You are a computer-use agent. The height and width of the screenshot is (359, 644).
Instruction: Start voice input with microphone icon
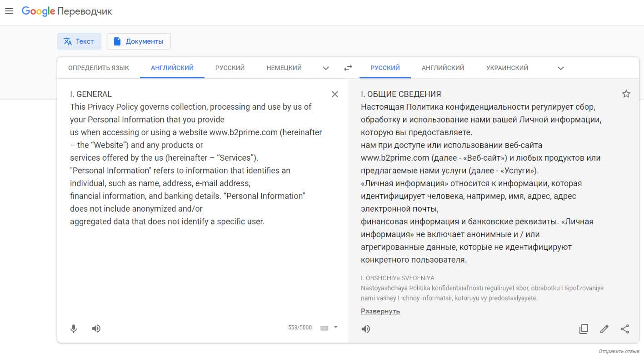tap(74, 329)
